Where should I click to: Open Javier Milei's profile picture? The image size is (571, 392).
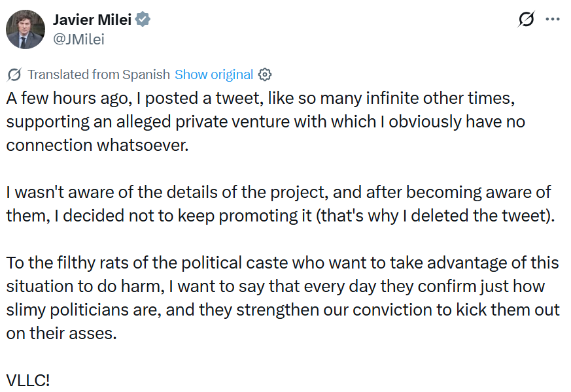pos(26,29)
